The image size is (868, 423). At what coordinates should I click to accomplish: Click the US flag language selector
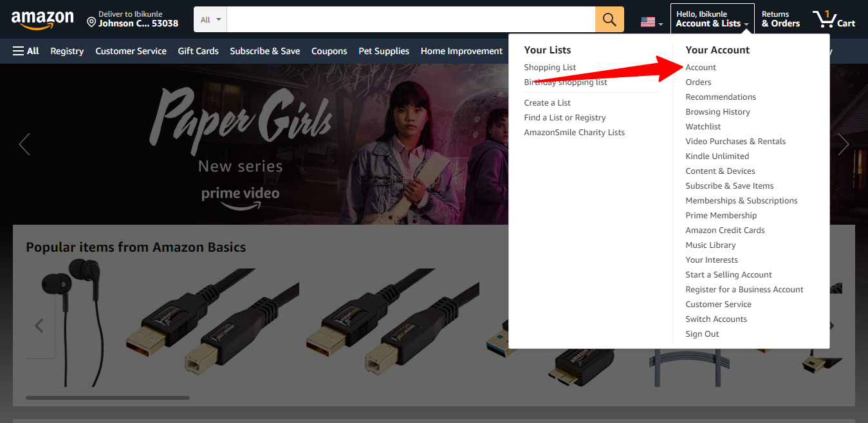(x=651, y=23)
